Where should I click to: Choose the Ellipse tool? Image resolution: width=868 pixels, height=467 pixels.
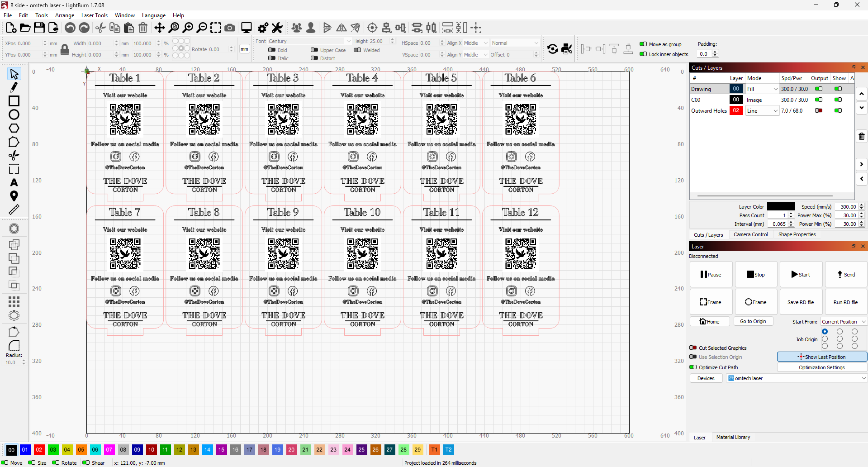click(x=14, y=114)
